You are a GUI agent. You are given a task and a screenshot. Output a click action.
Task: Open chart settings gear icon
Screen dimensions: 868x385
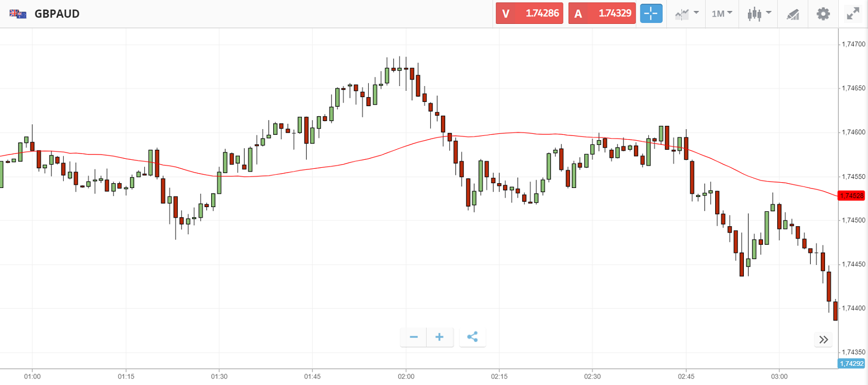(x=823, y=14)
